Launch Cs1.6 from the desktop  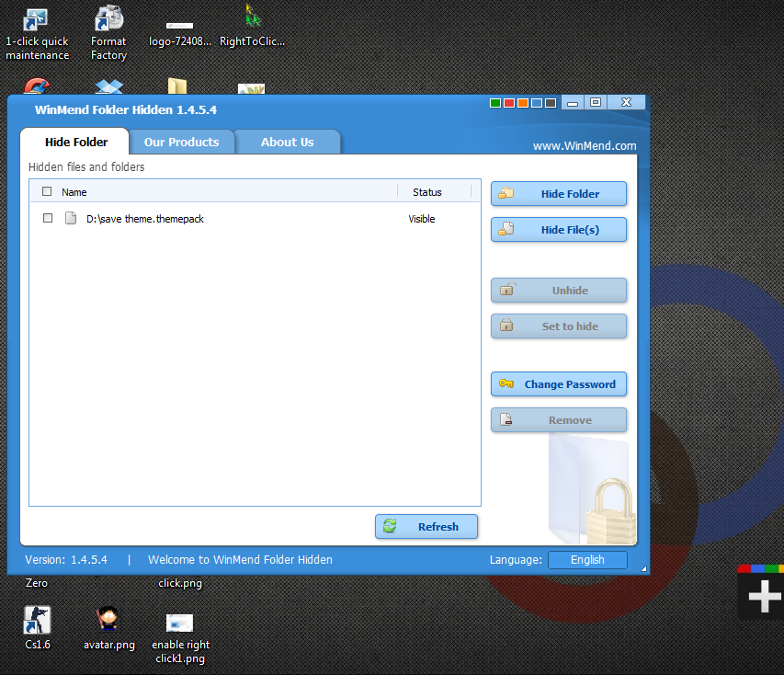[x=37, y=619]
